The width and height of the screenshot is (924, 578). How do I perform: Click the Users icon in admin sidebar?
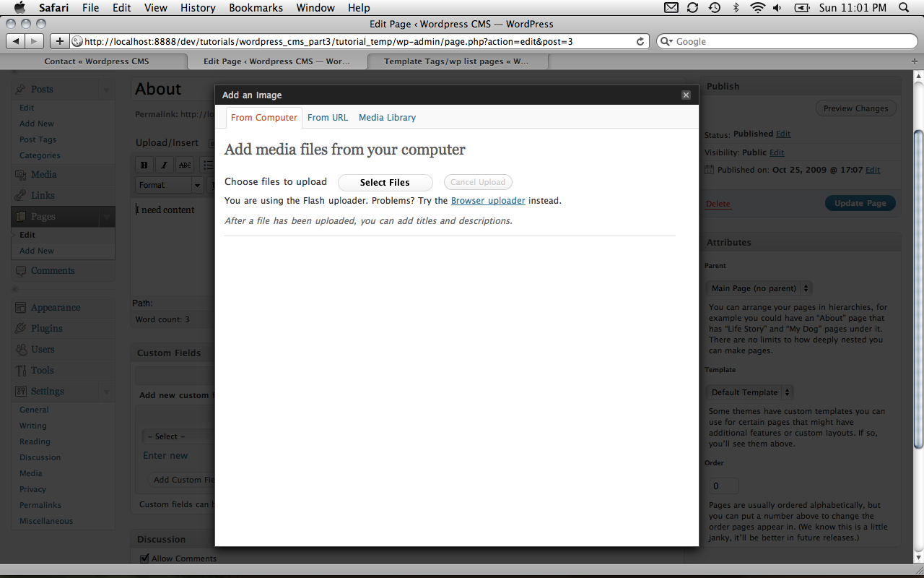point(20,350)
